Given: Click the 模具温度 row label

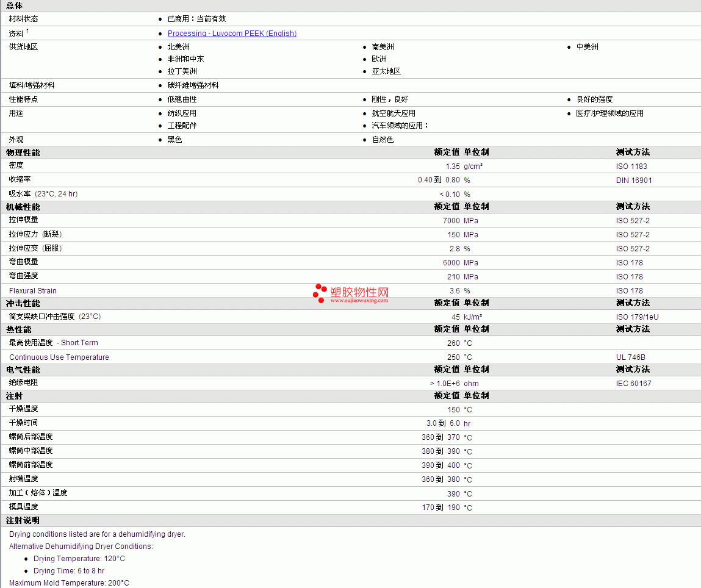Looking at the screenshot, I should click(23, 507).
